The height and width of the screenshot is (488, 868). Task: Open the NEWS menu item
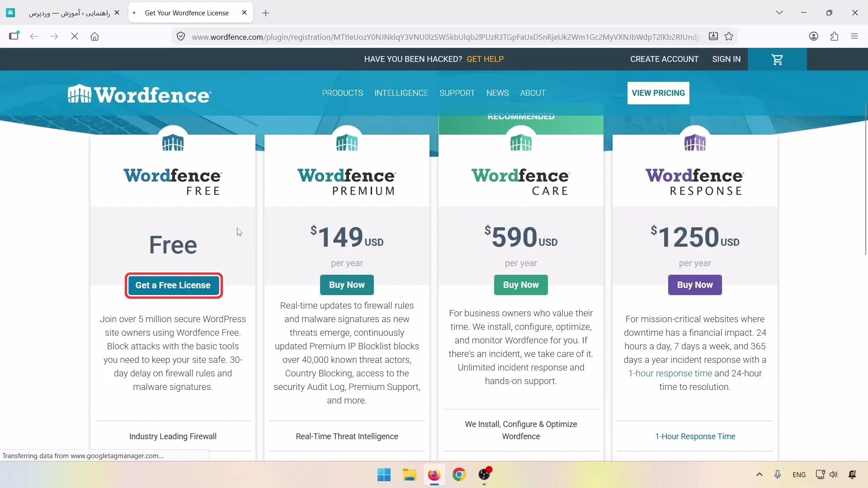(x=498, y=93)
